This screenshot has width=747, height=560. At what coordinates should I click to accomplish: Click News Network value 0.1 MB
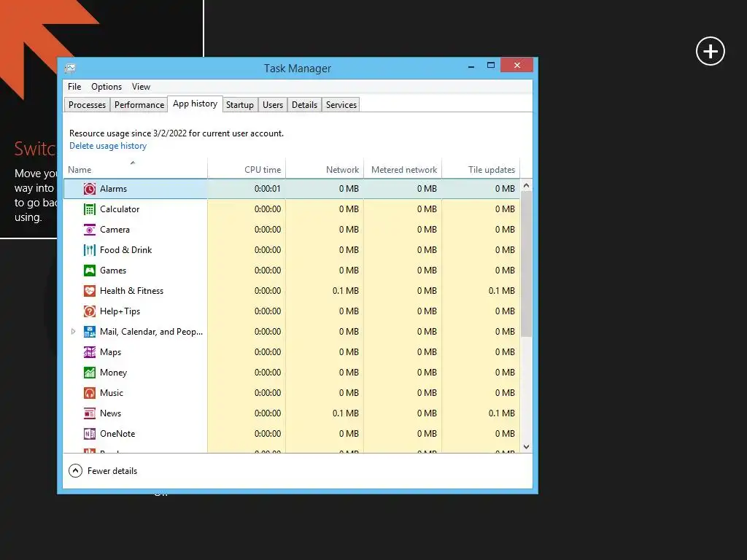pos(345,413)
